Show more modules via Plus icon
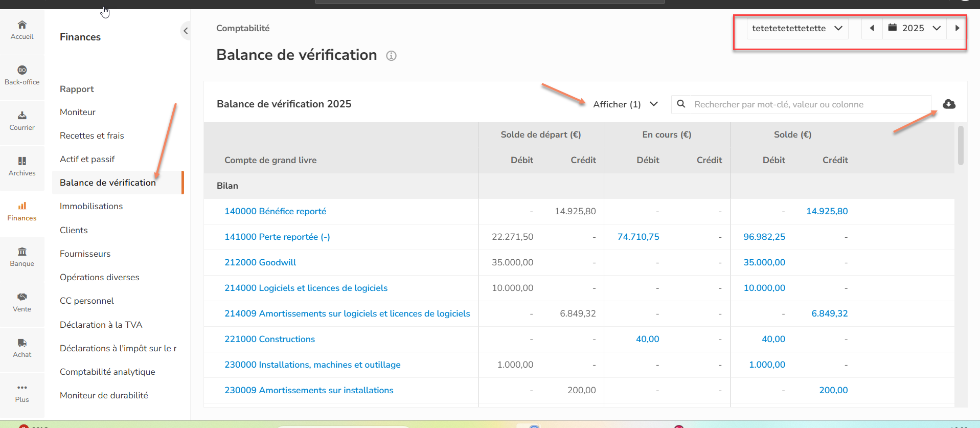 click(22, 388)
